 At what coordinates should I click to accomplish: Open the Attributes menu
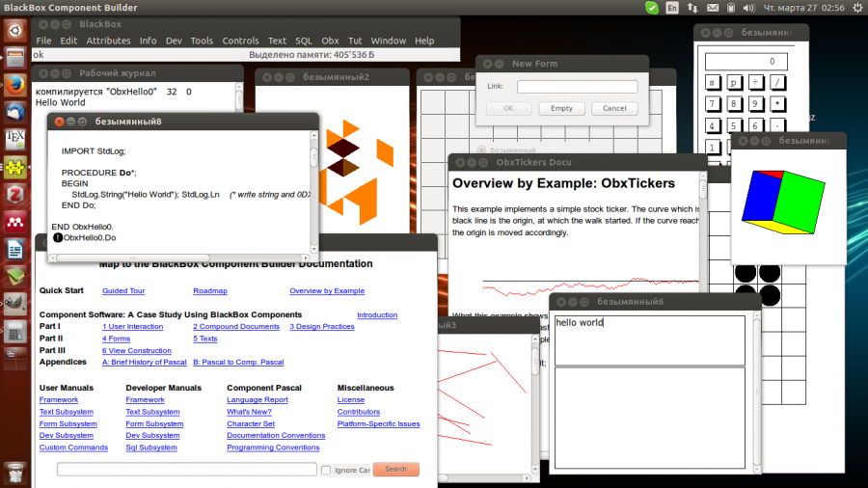click(108, 41)
